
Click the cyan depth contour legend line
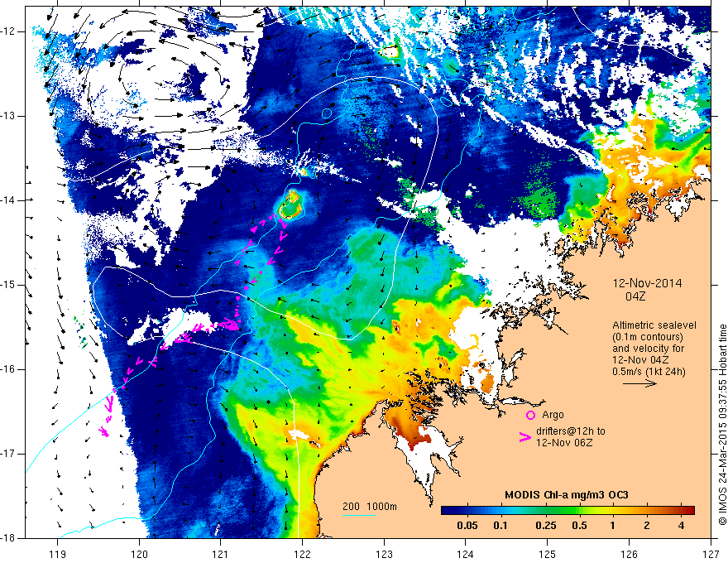point(359,515)
